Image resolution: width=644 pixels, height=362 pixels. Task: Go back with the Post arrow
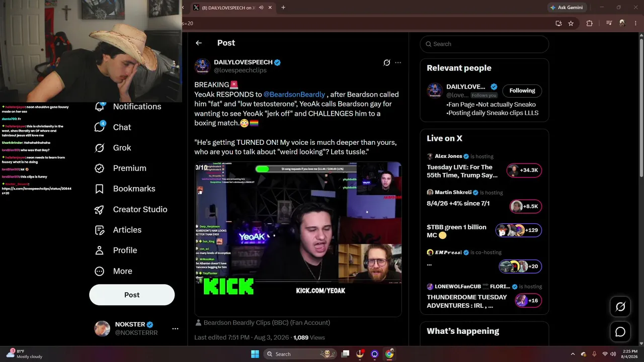pyautogui.click(x=199, y=43)
